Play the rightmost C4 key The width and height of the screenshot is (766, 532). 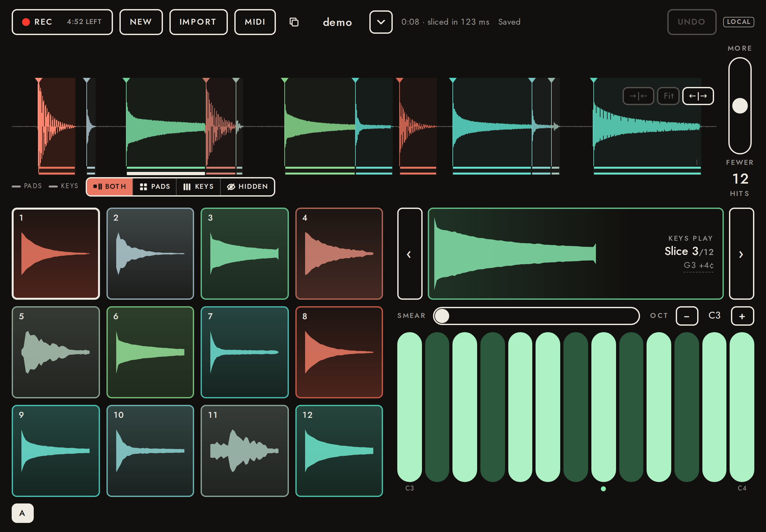click(x=742, y=407)
